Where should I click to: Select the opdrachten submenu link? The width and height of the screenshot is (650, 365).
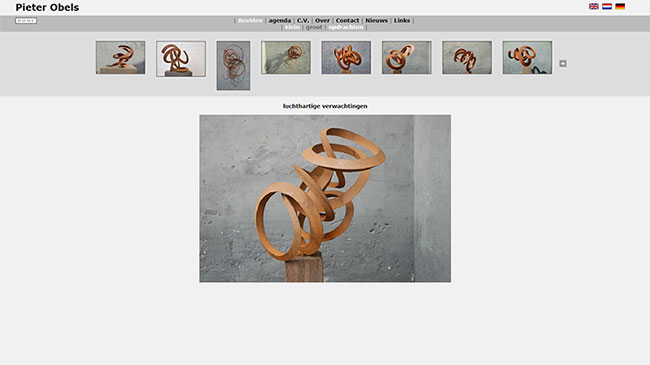pos(346,27)
